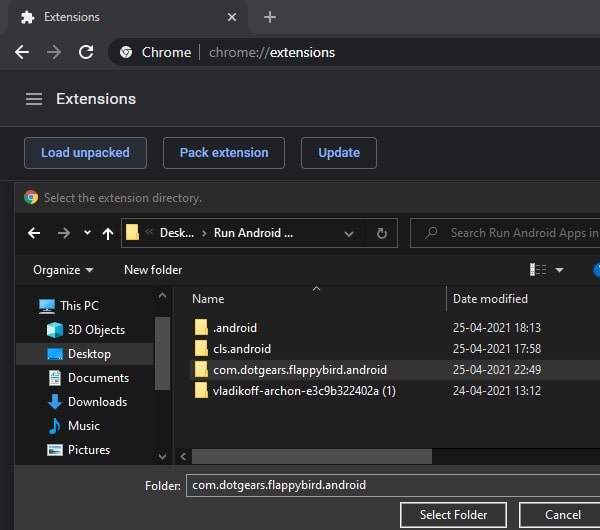The height and width of the screenshot is (530, 600).
Task: Click the dialog back arrow
Action: [x=34, y=233]
